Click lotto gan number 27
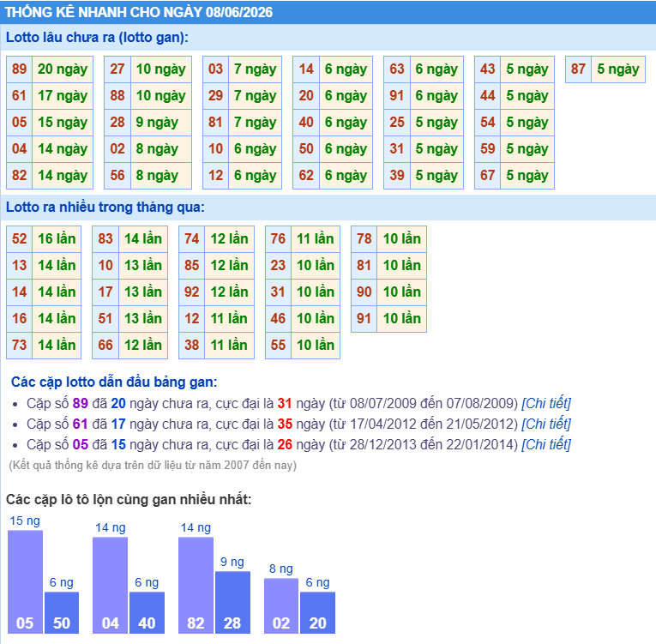The height and width of the screenshot is (644, 656). 117,69
